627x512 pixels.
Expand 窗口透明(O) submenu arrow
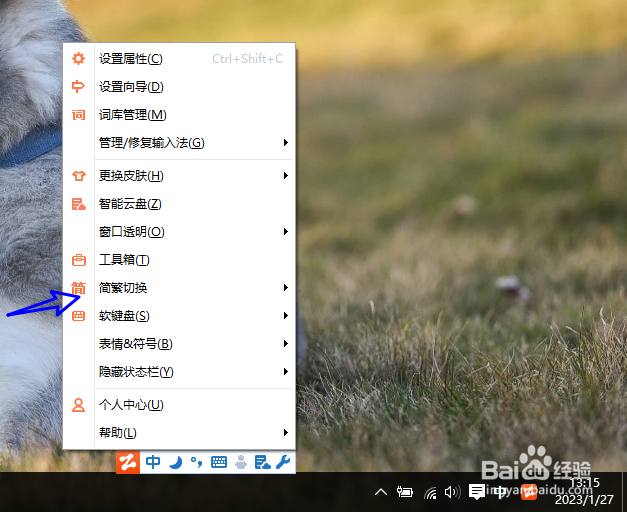[286, 232]
